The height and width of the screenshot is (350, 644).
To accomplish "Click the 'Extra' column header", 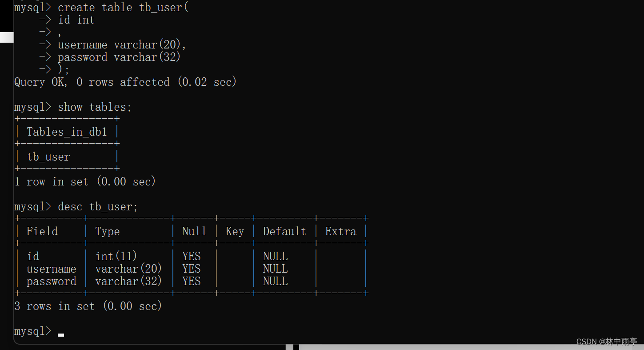I will coord(341,232).
